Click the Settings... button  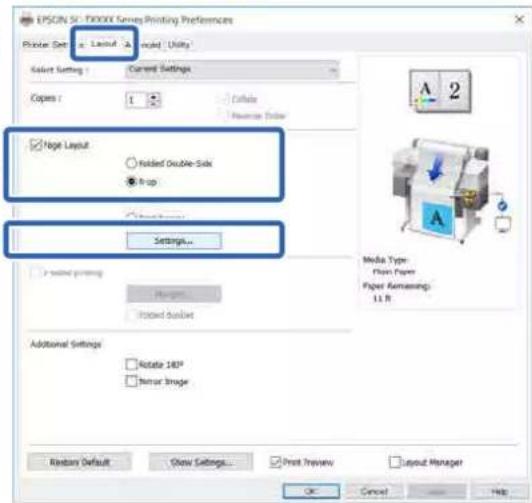coord(174,241)
